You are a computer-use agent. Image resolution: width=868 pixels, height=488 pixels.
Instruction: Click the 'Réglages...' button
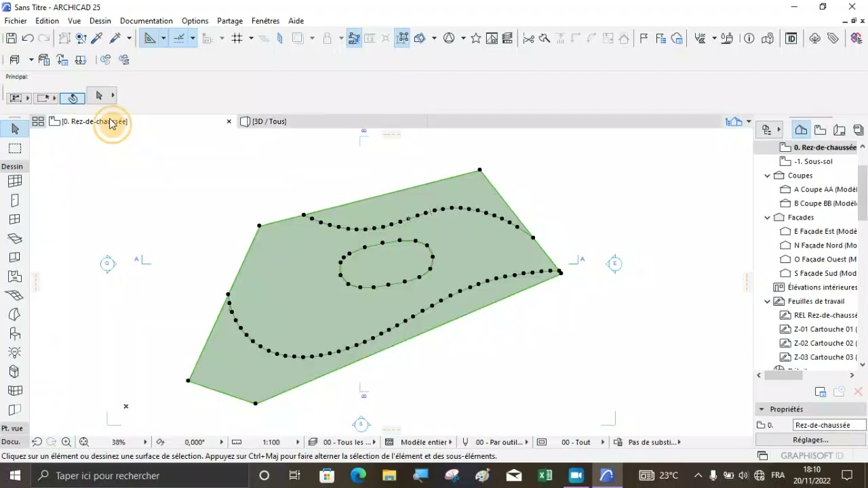pyautogui.click(x=811, y=440)
